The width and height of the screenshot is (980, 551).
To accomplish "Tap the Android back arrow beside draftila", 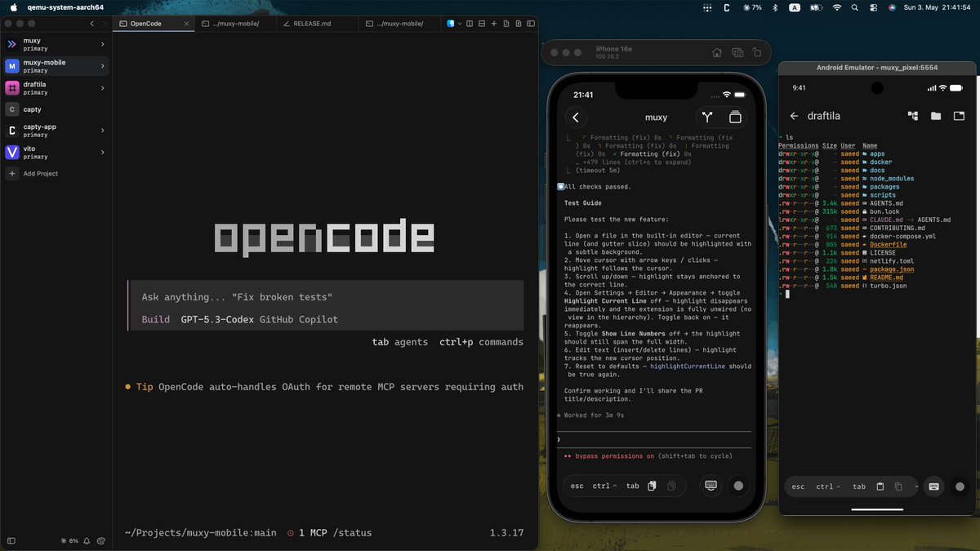I will pyautogui.click(x=795, y=116).
